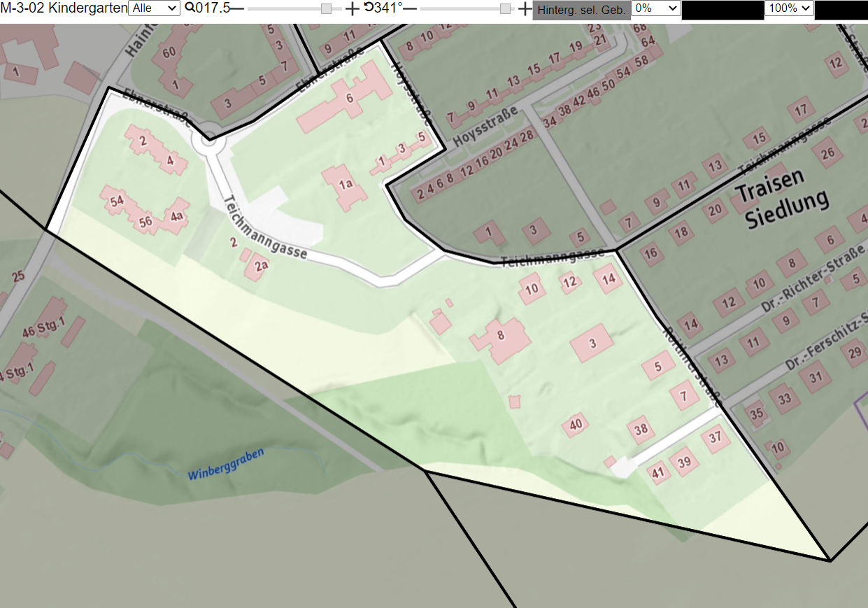Click the rotation slider handle

pos(506,8)
